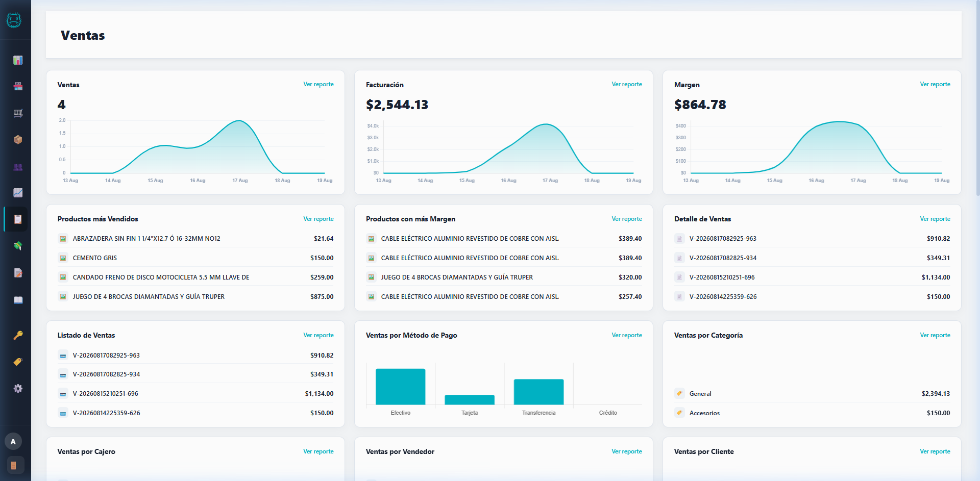980x481 pixels.
Task: Open Ver reporte for Ventas por Cliente
Action: tap(935, 451)
